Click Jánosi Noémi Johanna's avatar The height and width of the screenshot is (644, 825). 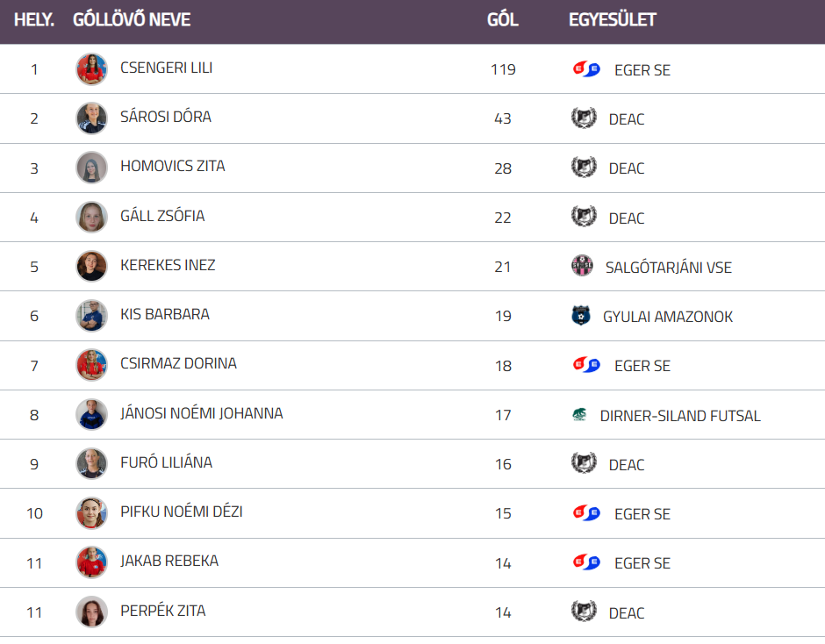91,414
